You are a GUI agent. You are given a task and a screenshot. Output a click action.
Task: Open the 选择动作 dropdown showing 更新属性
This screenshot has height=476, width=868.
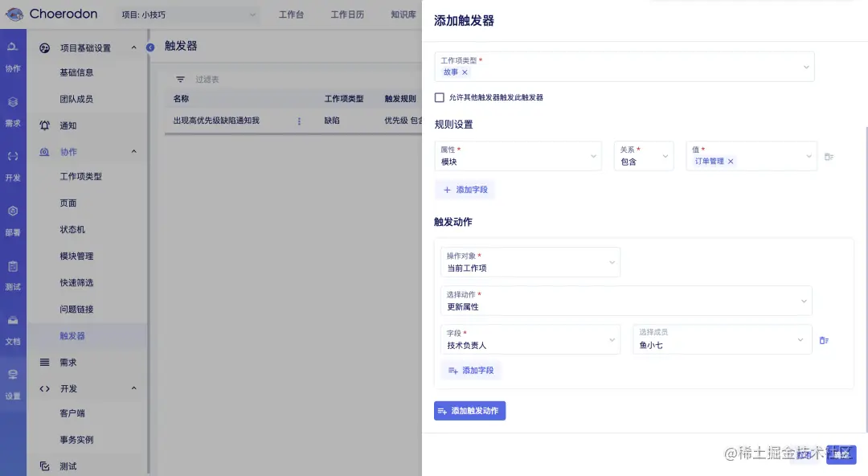point(626,301)
